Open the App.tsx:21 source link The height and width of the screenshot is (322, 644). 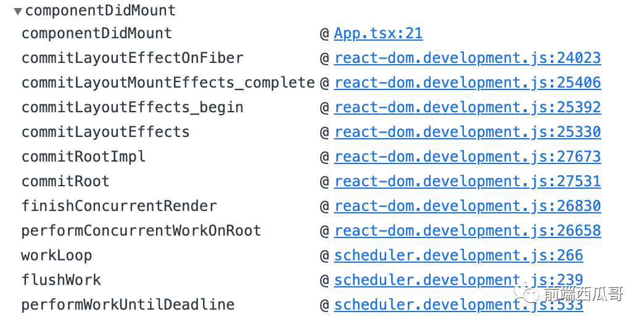[378, 33]
